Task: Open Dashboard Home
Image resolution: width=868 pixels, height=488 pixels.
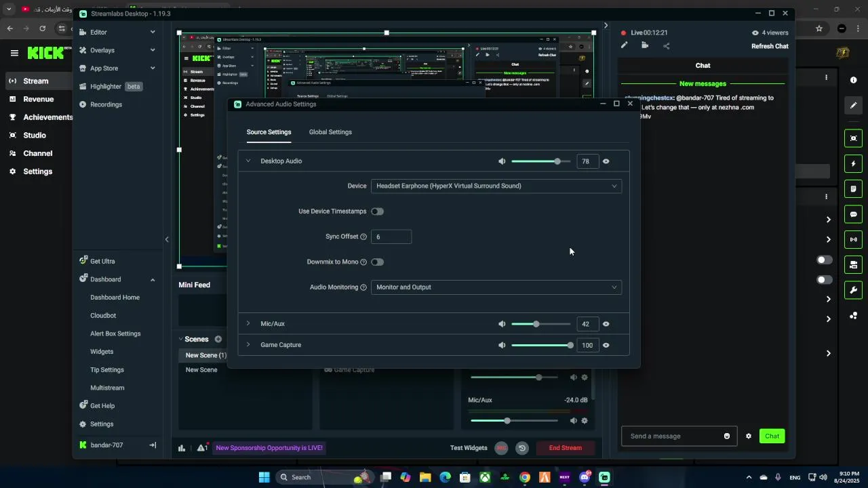Action: point(115,298)
